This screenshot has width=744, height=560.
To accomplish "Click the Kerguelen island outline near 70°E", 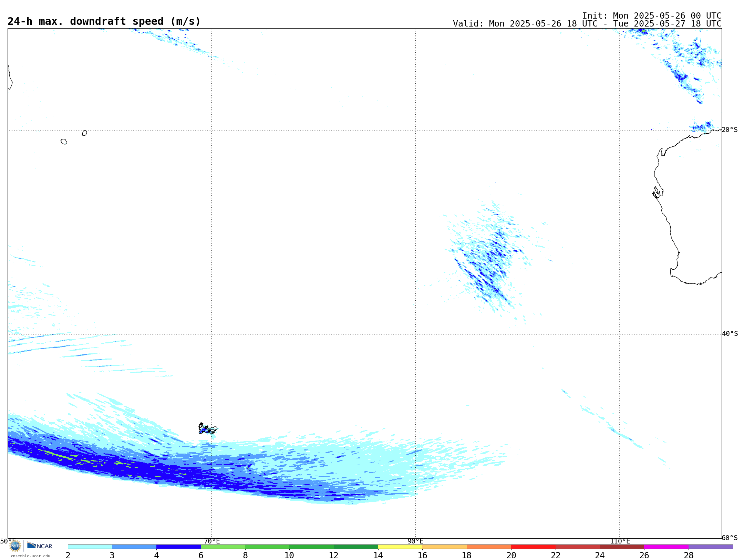I will pos(208,428).
